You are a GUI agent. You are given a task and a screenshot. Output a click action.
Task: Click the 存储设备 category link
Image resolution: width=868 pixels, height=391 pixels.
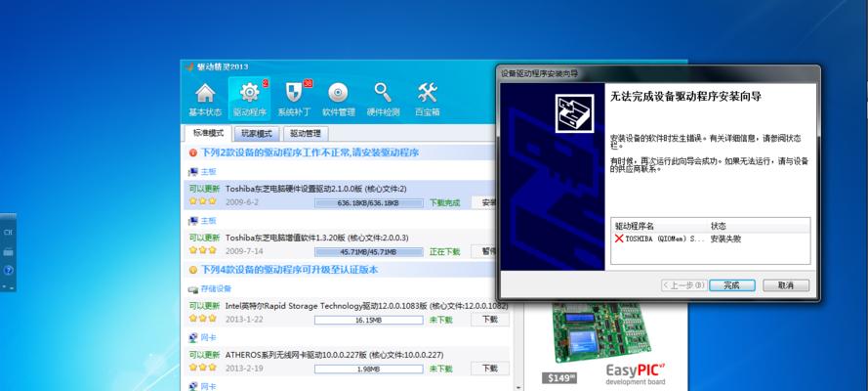(216, 289)
